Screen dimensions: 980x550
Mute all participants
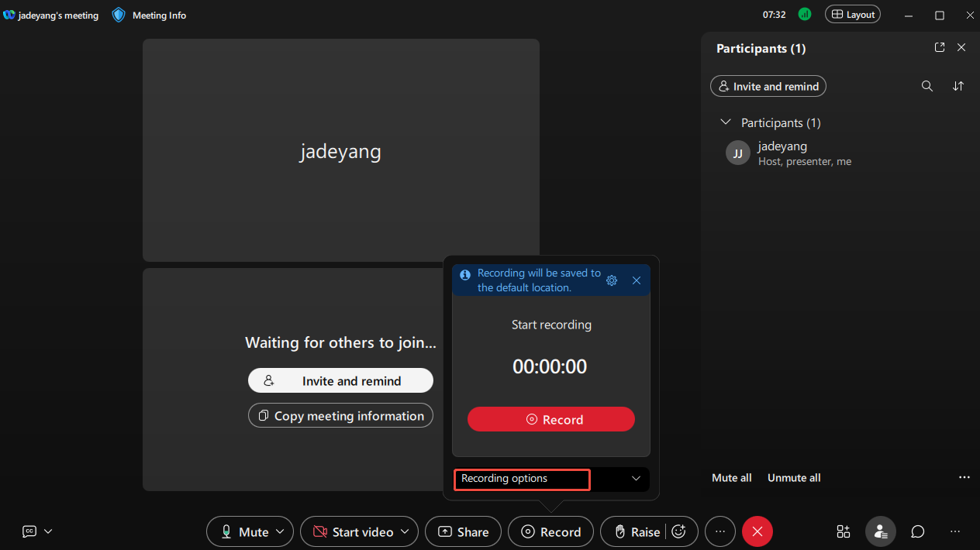tap(731, 477)
